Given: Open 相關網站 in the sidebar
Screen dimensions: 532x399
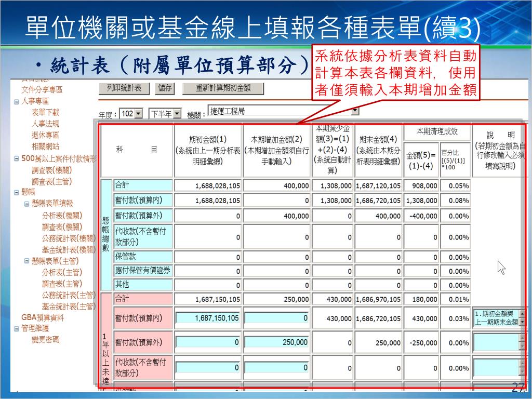Looking at the screenshot, I should (45, 147).
